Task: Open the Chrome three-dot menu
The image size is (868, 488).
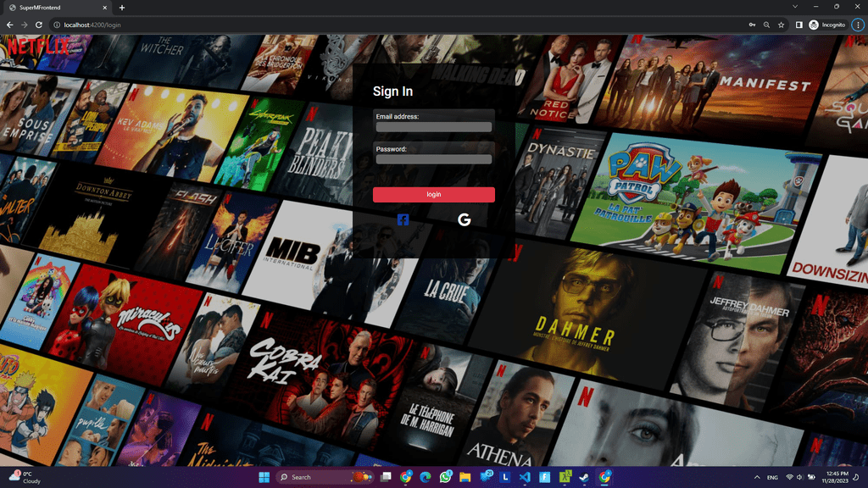Action: coord(858,25)
